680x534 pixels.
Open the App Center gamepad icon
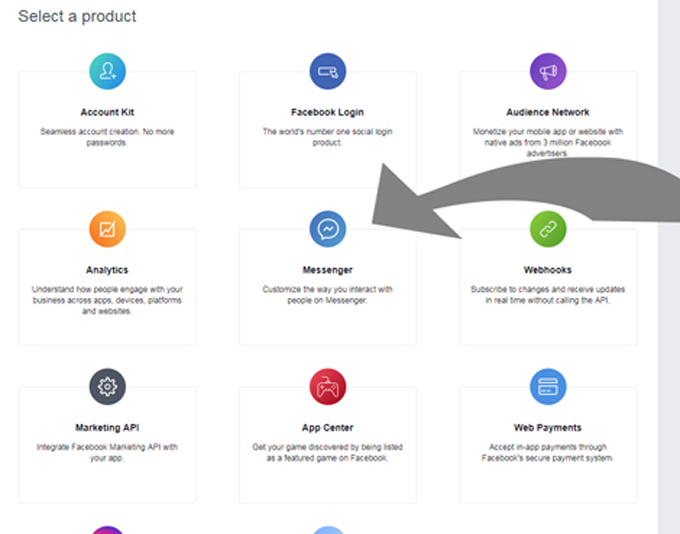click(328, 386)
